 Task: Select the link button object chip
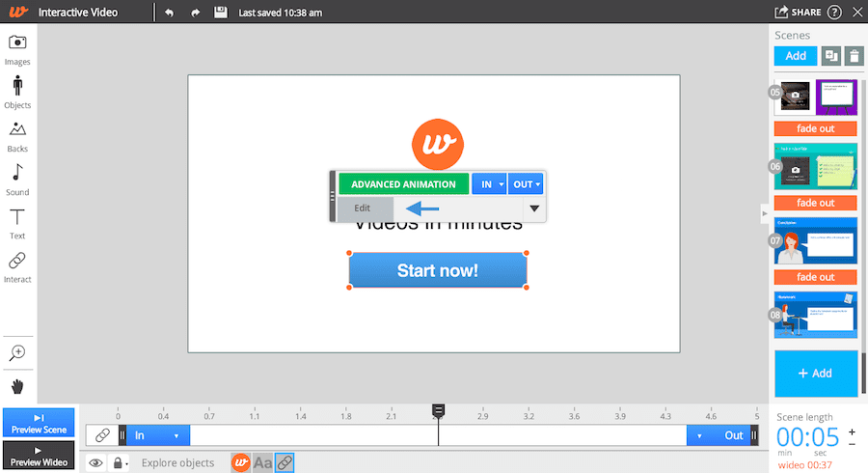pos(284,462)
